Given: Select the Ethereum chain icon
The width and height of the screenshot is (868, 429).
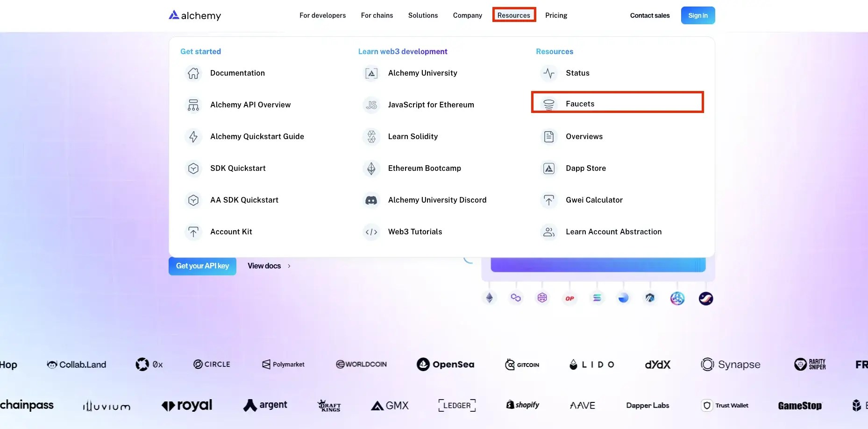Looking at the screenshot, I should (489, 298).
